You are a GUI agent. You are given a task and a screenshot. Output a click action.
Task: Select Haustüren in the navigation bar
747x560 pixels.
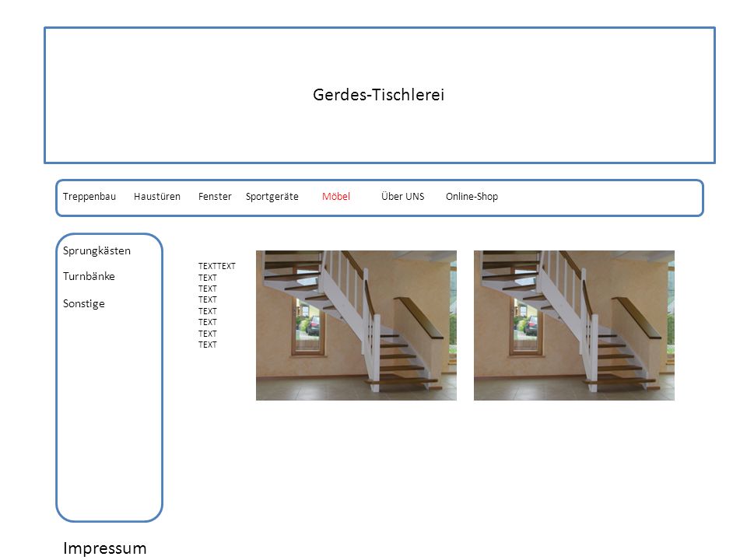pos(156,197)
